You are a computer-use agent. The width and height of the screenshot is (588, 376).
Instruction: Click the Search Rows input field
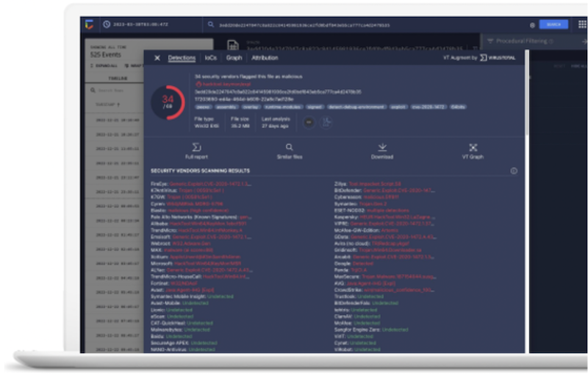pyautogui.click(x=115, y=91)
